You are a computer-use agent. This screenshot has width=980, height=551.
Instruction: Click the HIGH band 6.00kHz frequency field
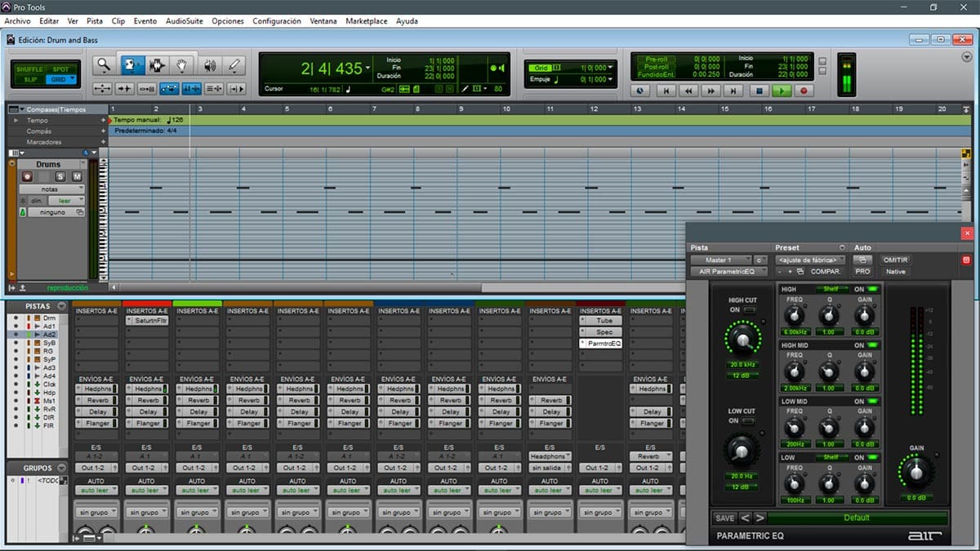pyautogui.click(x=795, y=331)
